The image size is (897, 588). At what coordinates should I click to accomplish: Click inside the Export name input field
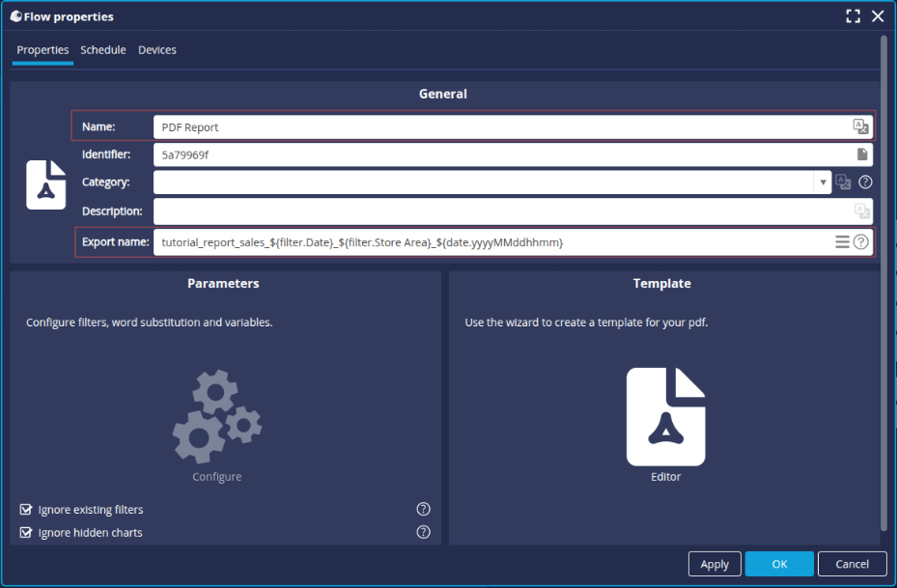pos(434,241)
